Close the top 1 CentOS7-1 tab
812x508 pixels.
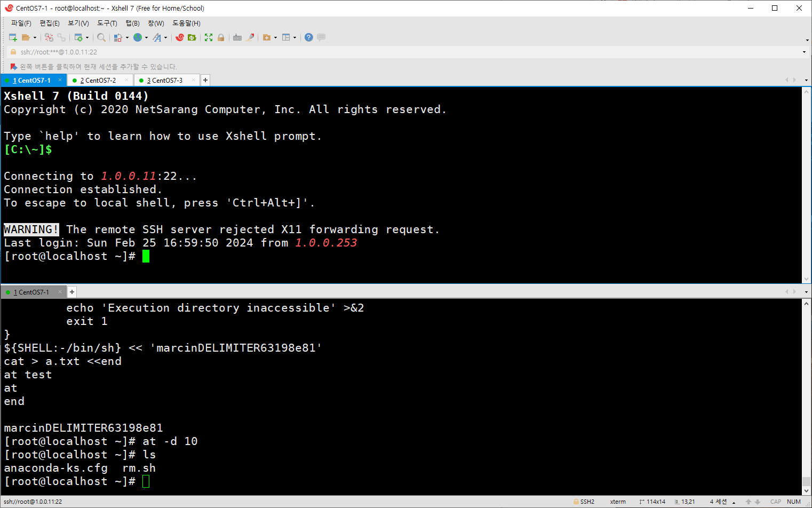[60, 80]
